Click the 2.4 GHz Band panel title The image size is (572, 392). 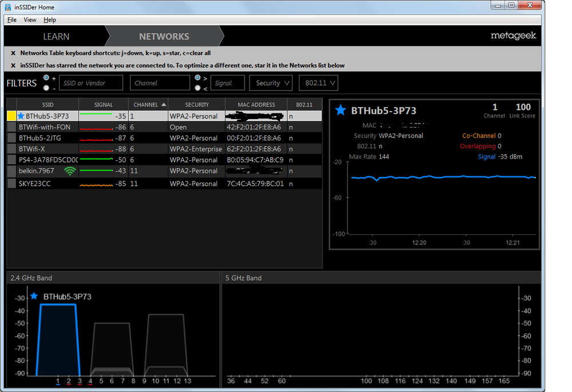coord(31,278)
